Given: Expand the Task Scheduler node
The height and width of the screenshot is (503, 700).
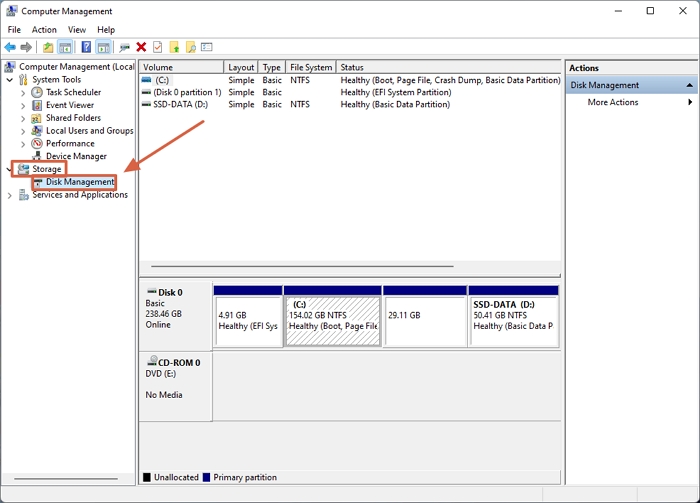Looking at the screenshot, I should pos(23,93).
